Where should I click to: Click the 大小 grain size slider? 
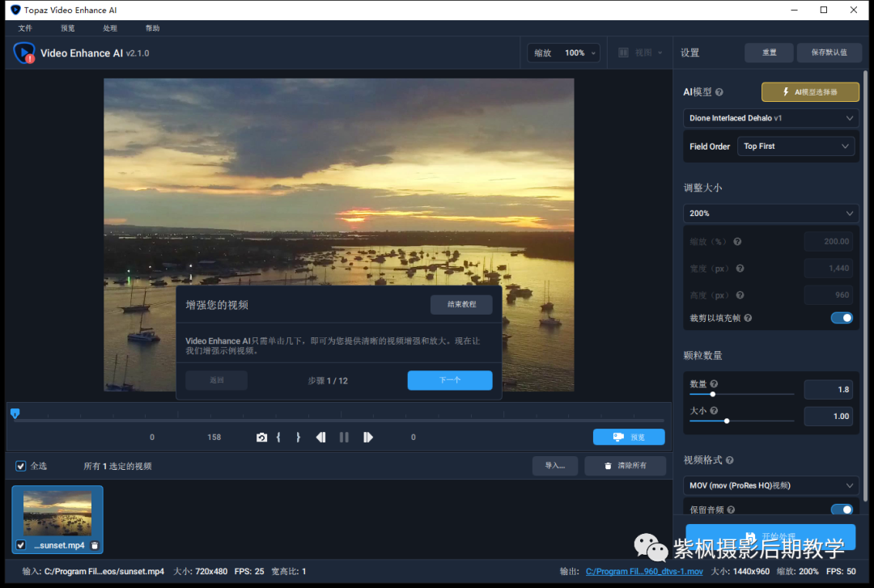pyautogui.click(x=742, y=421)
